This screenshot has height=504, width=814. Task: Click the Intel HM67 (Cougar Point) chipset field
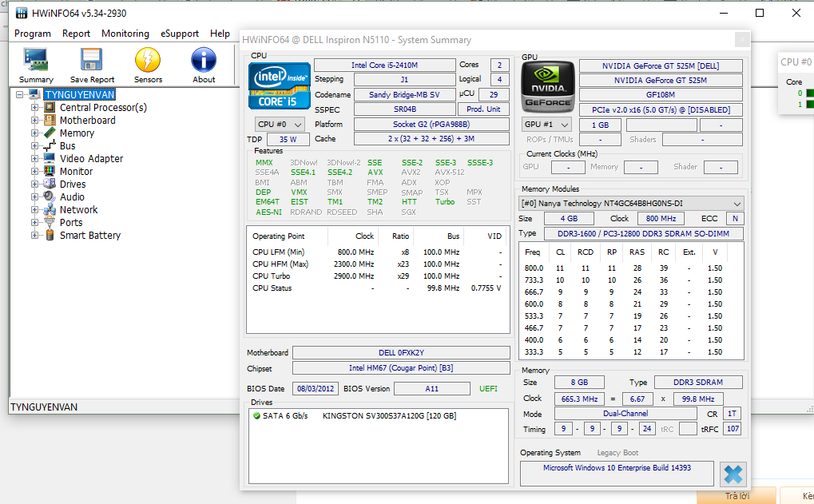coord(401,368)
